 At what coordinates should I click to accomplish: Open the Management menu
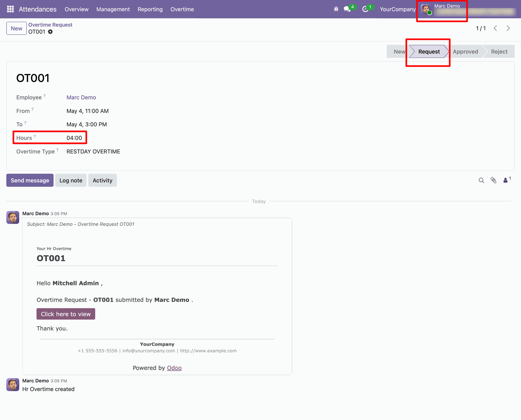tap(113, 9)
